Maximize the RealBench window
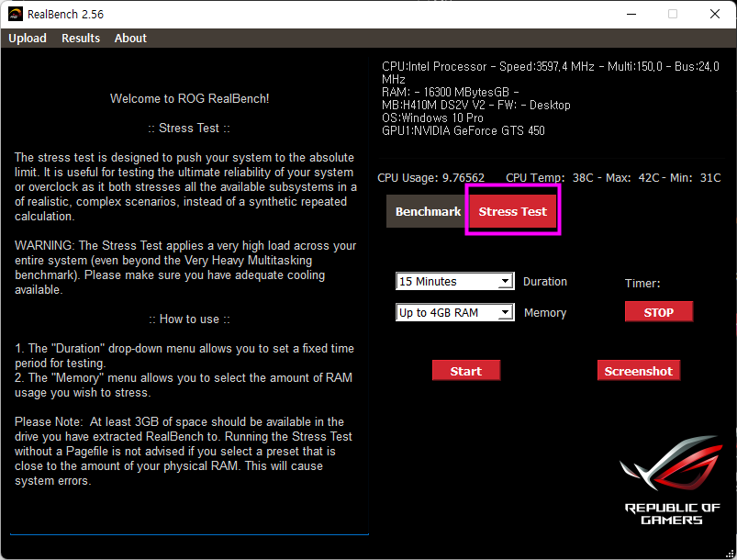737x560 pixels. (673, 14)
